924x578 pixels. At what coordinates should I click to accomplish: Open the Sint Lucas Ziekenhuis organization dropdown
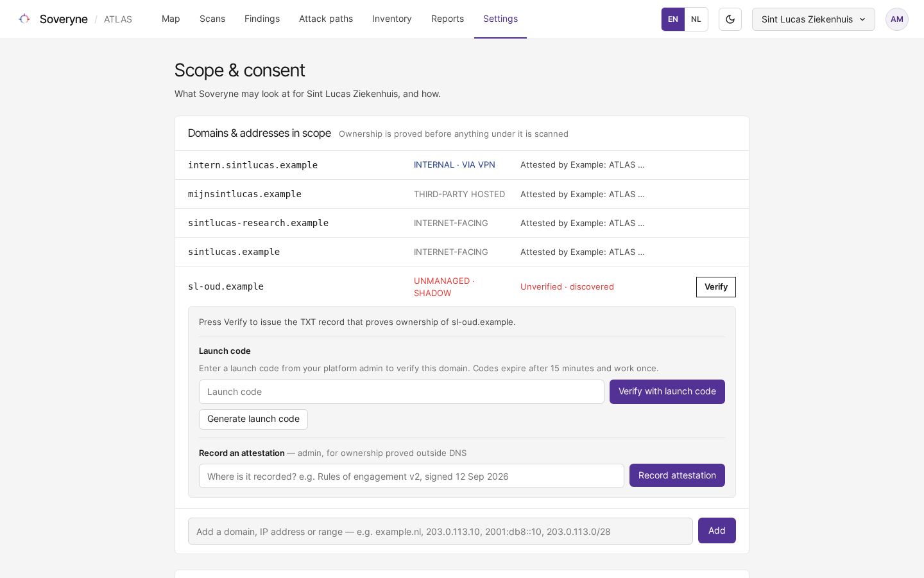pos(814,19)
